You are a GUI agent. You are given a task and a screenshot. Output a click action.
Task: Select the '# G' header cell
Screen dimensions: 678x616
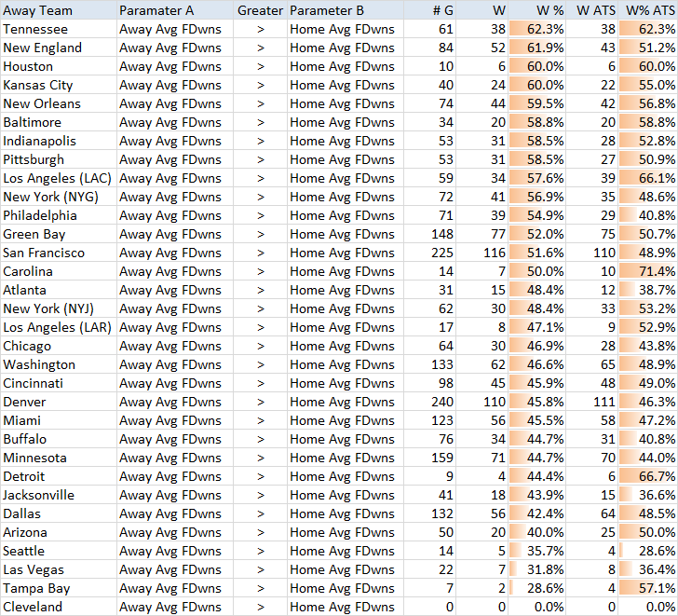430,9
